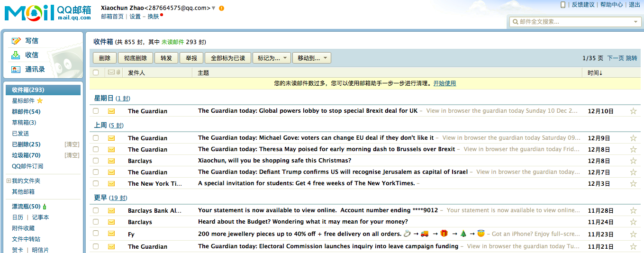Viewport: 644px width, 253px height.
Task: Open the 收件箱(293) folder
Action: click(x=43, y=90)
